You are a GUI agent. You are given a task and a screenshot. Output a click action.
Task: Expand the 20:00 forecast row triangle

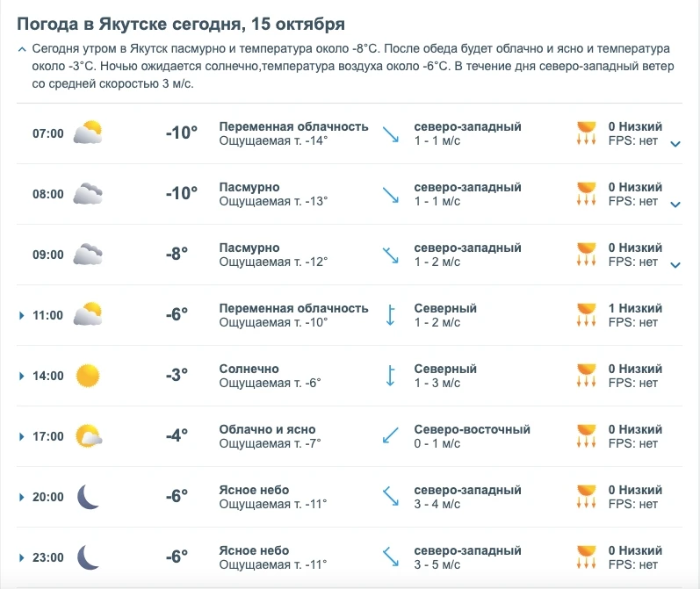[21, 497]
